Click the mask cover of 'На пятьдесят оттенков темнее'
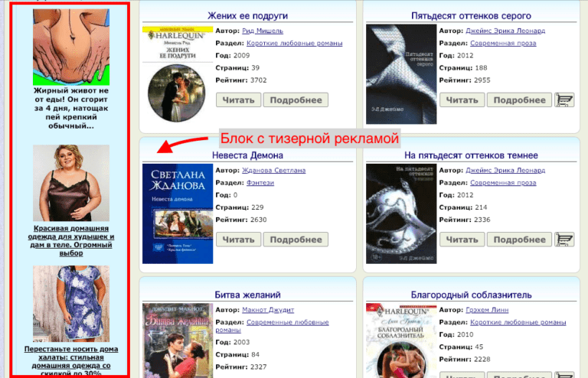This screenshot has width=588, height=378. 401,213
